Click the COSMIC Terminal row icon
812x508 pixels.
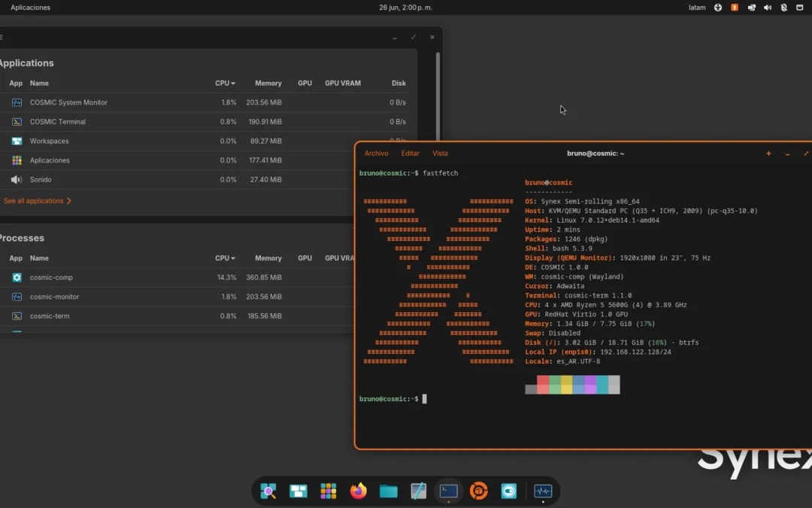click(17, 122)
